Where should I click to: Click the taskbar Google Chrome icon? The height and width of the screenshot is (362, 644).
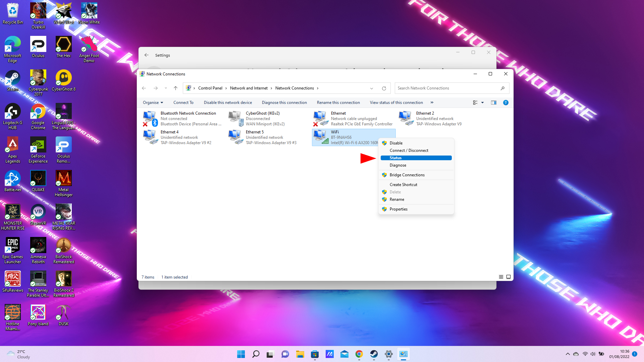tap(359, 354)
